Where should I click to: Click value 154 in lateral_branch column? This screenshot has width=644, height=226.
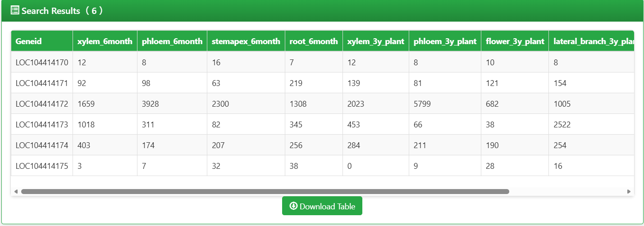coord(560,83)
